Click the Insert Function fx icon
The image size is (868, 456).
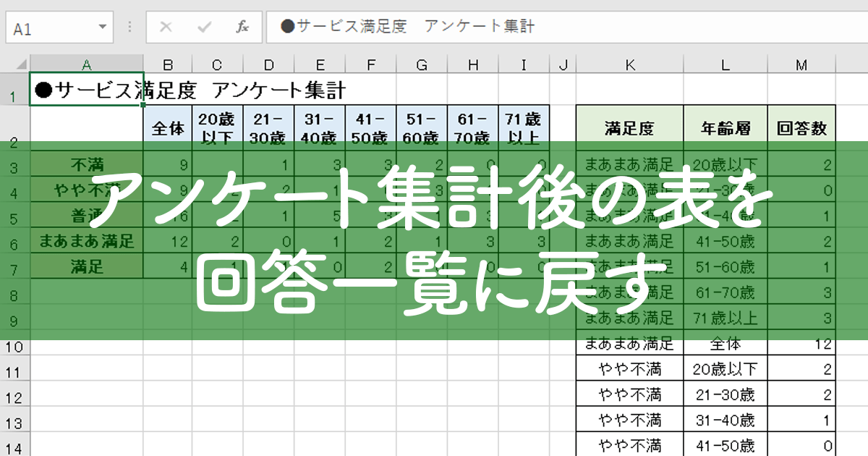[242, 28]
